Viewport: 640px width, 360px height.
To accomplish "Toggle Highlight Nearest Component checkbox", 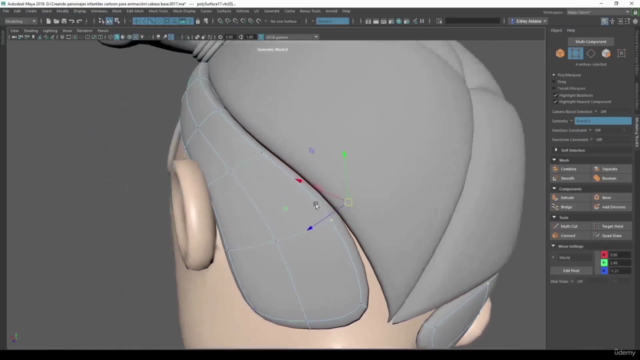I will 555,102.
